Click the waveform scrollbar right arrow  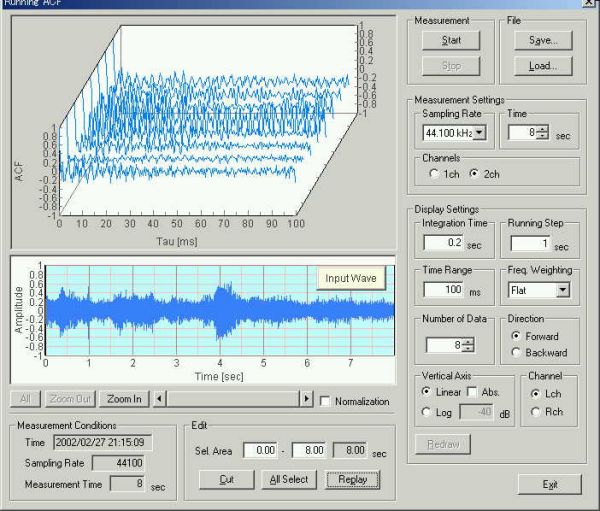307,399
